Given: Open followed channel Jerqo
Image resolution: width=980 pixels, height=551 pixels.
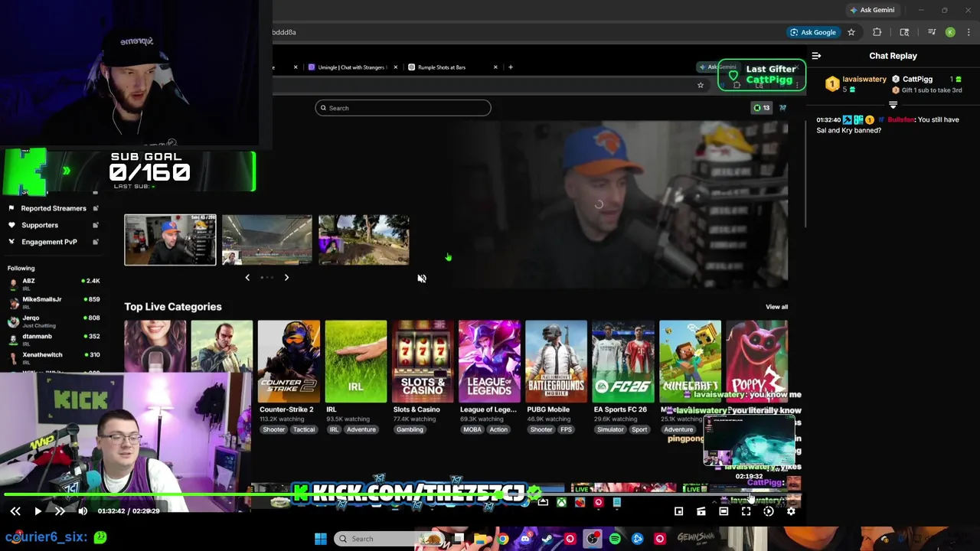Looking at the screenshot, I should [x=54, y=320].
